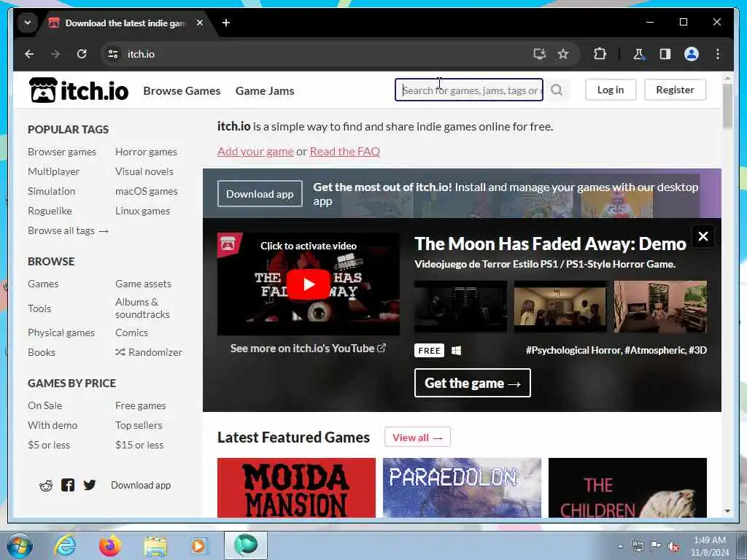Open a new browser tab

(226, 23)
